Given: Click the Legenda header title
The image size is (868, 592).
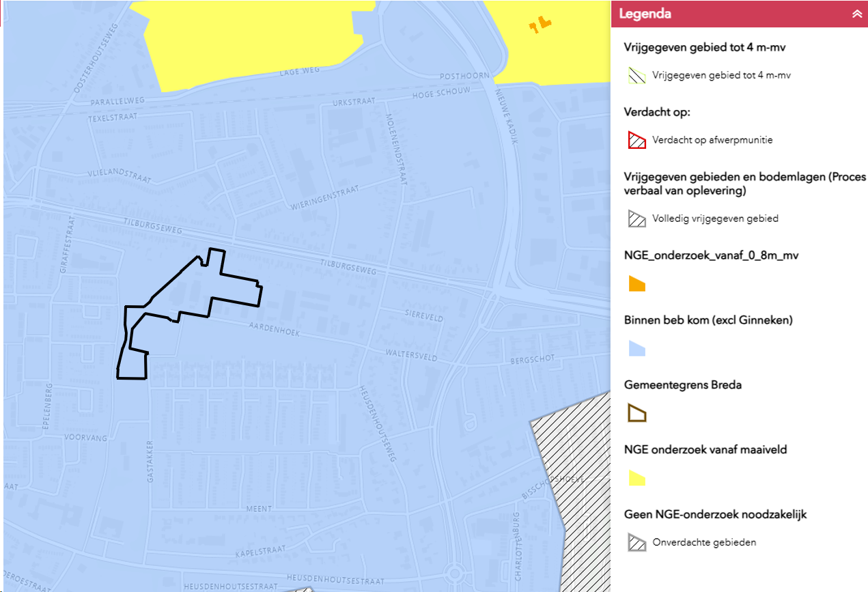Looking at the screenshot, I should click(x=645, y=14).
